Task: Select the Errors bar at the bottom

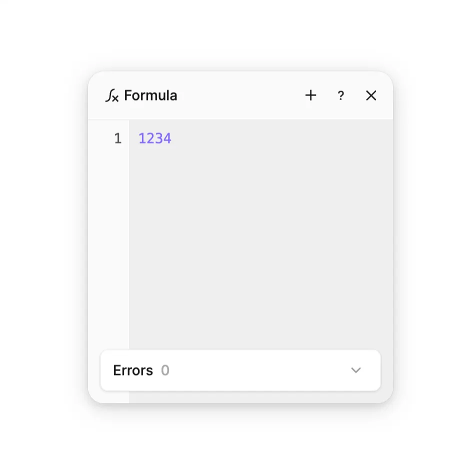Action: tap(240, 370)
